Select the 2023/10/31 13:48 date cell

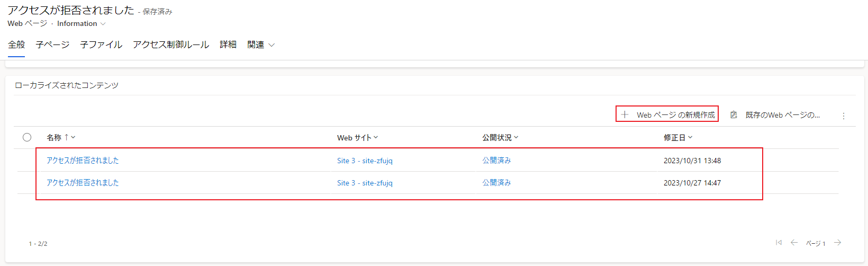[x=692, y=161]
